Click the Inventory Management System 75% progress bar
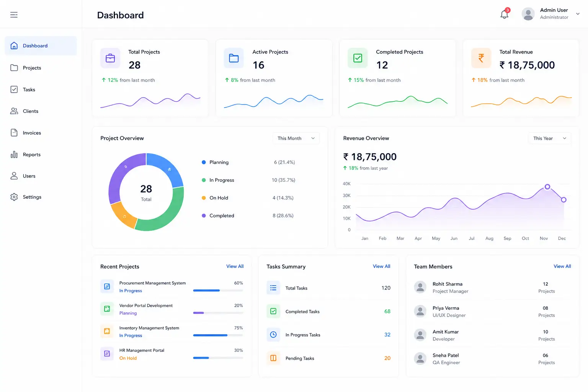This screenshot has height=392, width=588. [218, 335]
